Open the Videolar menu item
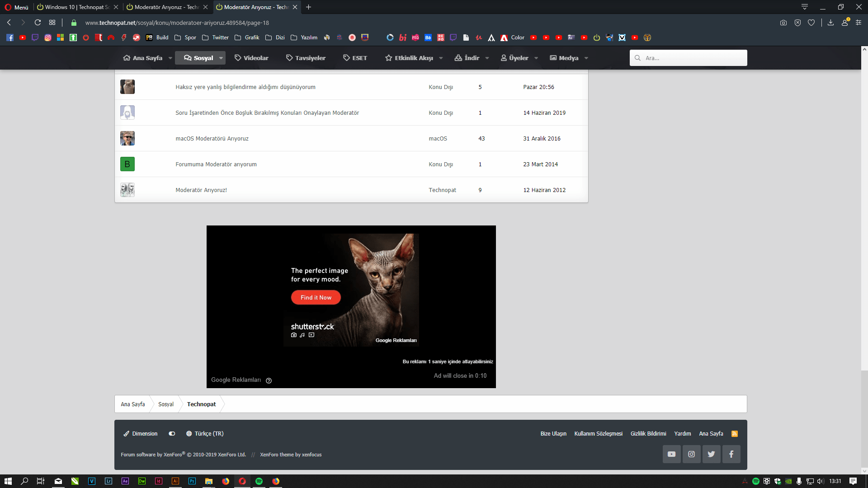Screen dimensions: 868x488 (251, 58)
